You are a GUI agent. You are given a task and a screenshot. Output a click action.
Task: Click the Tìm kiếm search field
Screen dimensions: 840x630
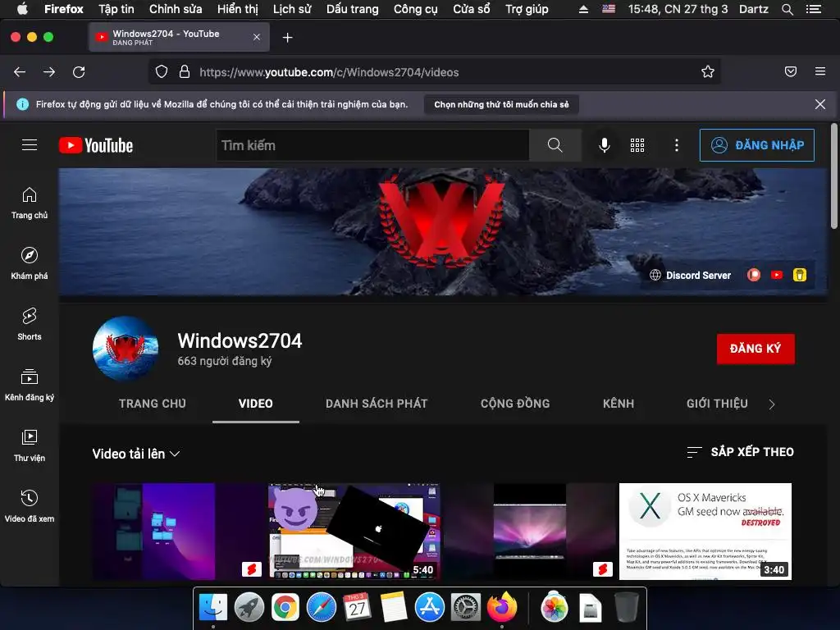click(x=373, y=145)
